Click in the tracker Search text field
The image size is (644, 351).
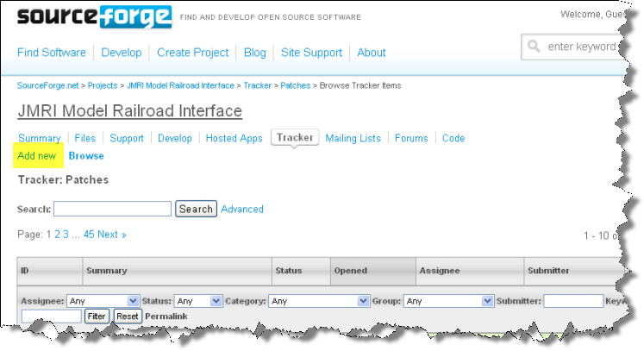pos(112,209)
